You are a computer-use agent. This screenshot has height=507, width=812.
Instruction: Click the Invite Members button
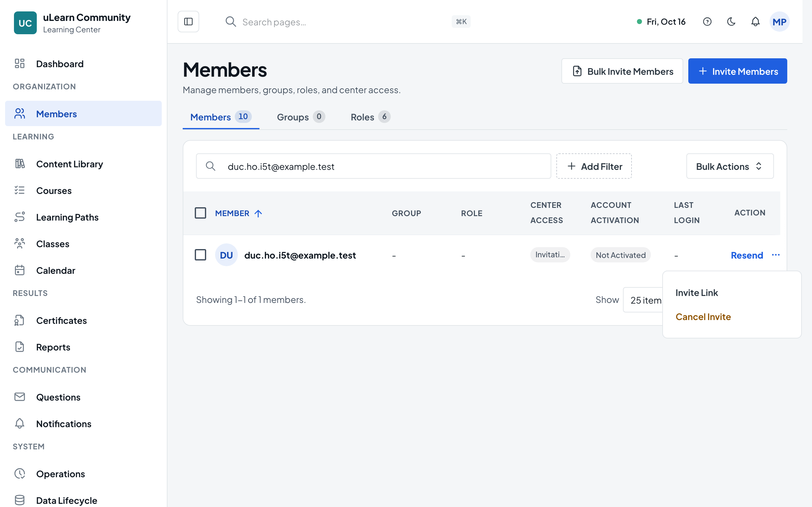pyautogui.click(x=737, y=71)
